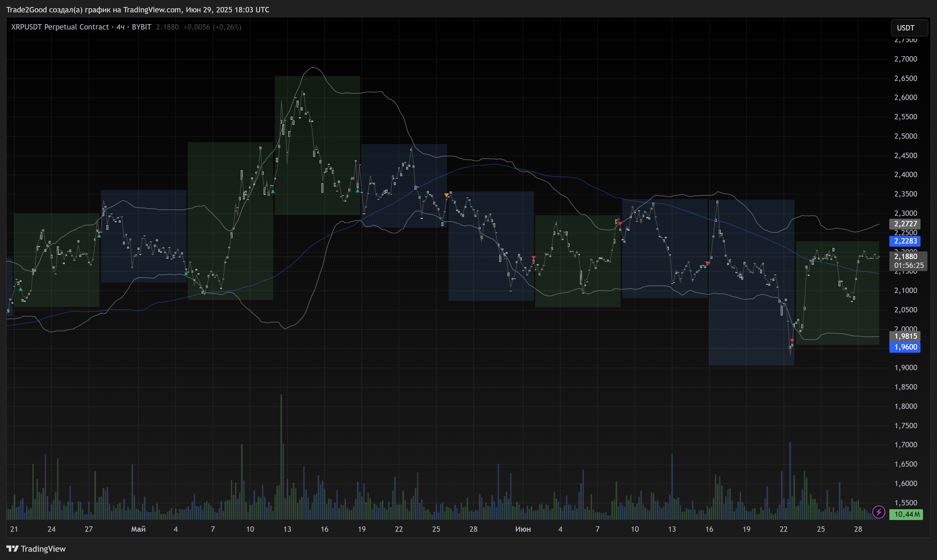Click the XRPUSDT Perpetual Contract symbol title
937x560 pixels.
click(60, 27)
